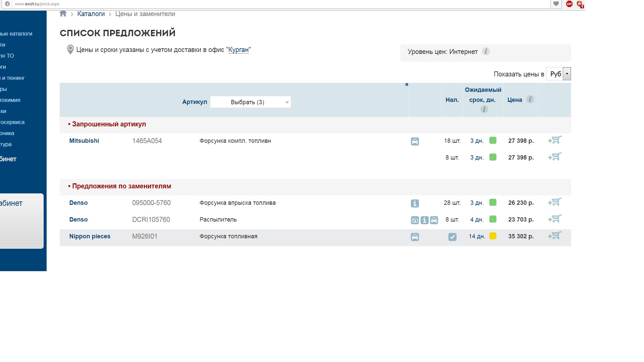Click the home breadcrumb icon
Image resolution: width=644 pixels, height=362 pixels.
[63, 14]
